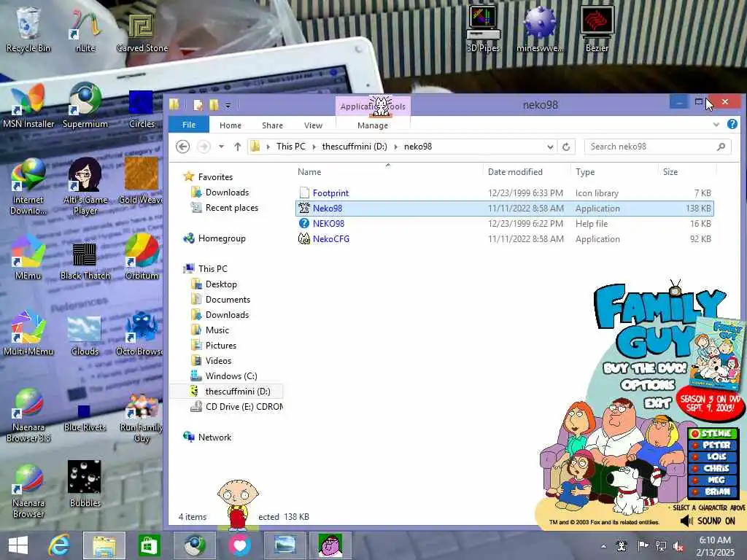Open Naenara Browser 3.5 shortcut
Viewport: 747px width, 560px height.
pos(28,414)
